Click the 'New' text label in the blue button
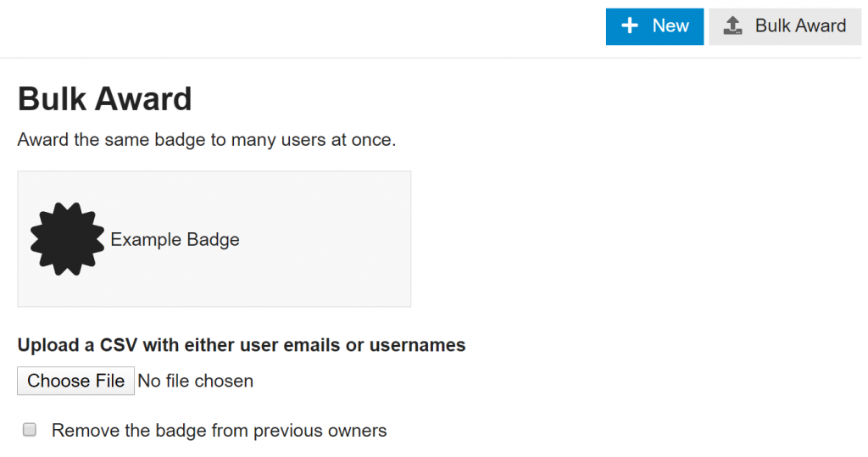The width and height of the screenshot is (868, 457). click(x=670, y=26)
